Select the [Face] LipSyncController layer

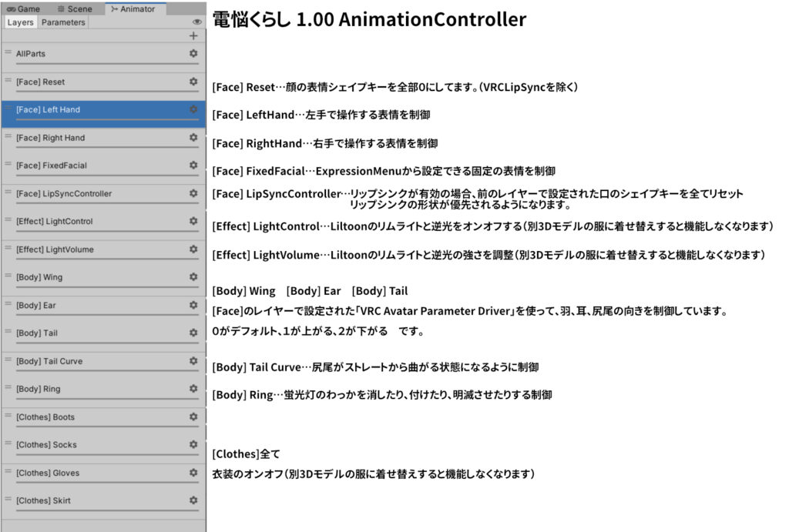pyautogui.click(x=103, y=196)
